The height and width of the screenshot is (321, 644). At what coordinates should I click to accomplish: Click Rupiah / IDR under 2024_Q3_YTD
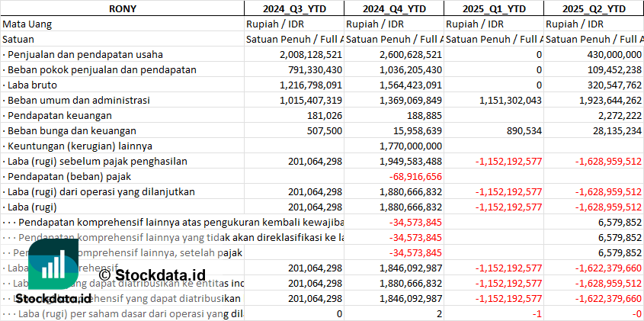click(x=275, y=24)
